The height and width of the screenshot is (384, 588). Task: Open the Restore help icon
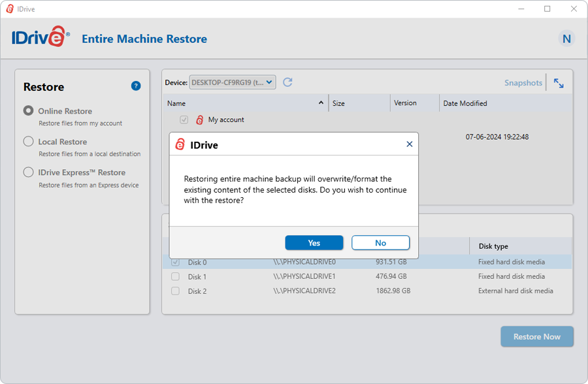coord(136,86)
